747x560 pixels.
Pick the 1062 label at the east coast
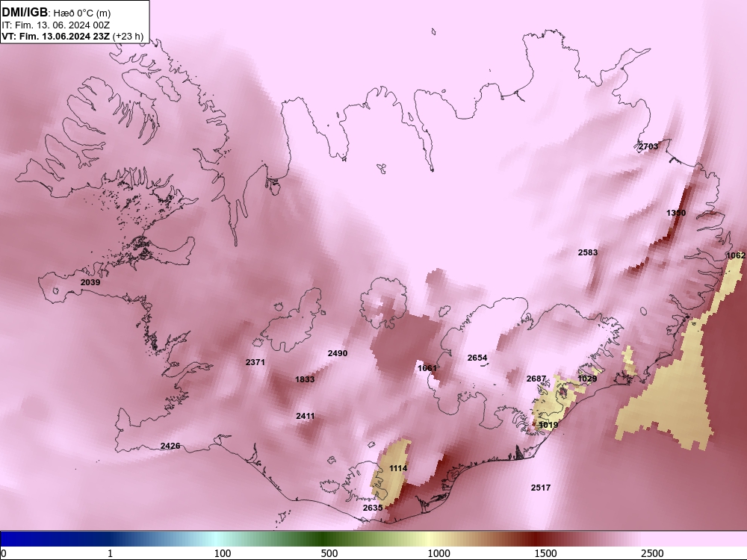(736, 255)
